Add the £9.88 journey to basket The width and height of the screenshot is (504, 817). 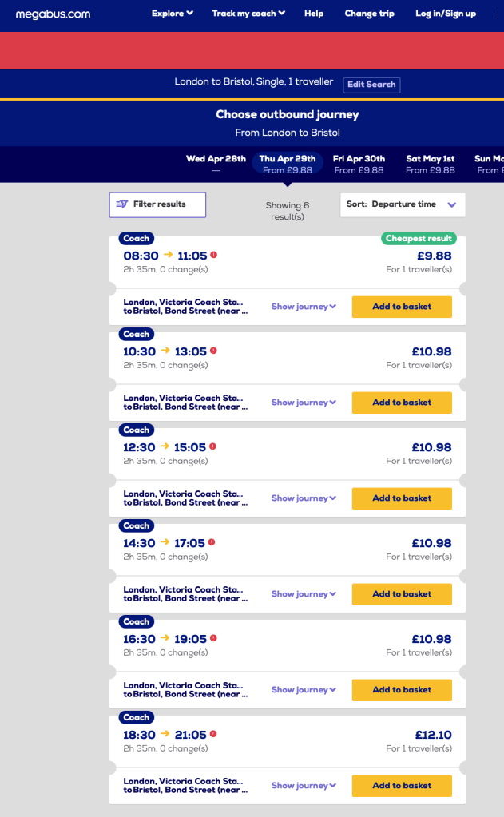402,307
